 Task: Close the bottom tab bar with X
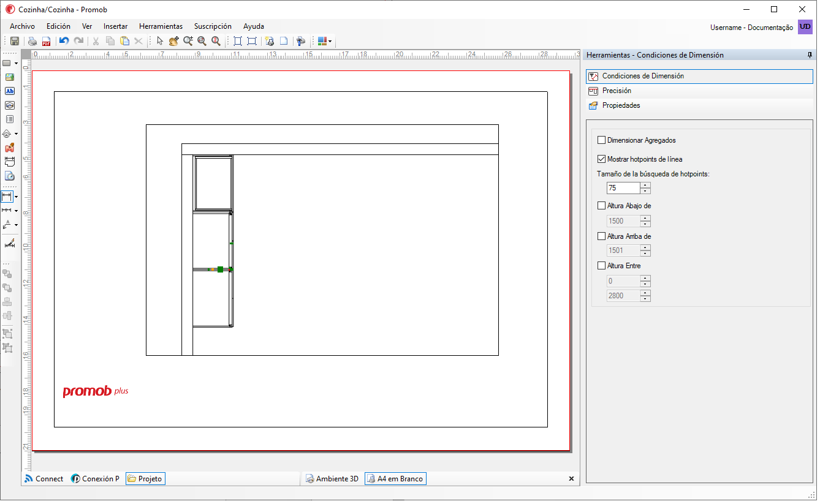(571, 479)
